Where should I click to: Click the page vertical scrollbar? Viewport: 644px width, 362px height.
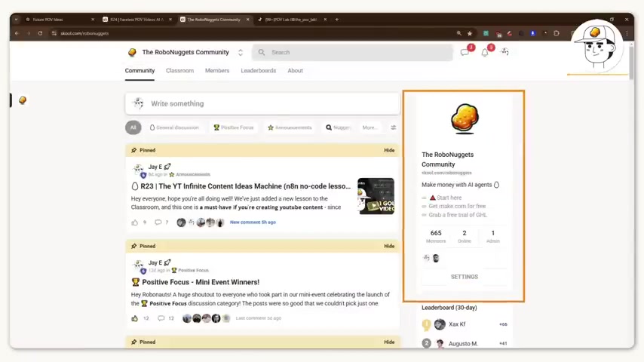[x=631, y=62]
